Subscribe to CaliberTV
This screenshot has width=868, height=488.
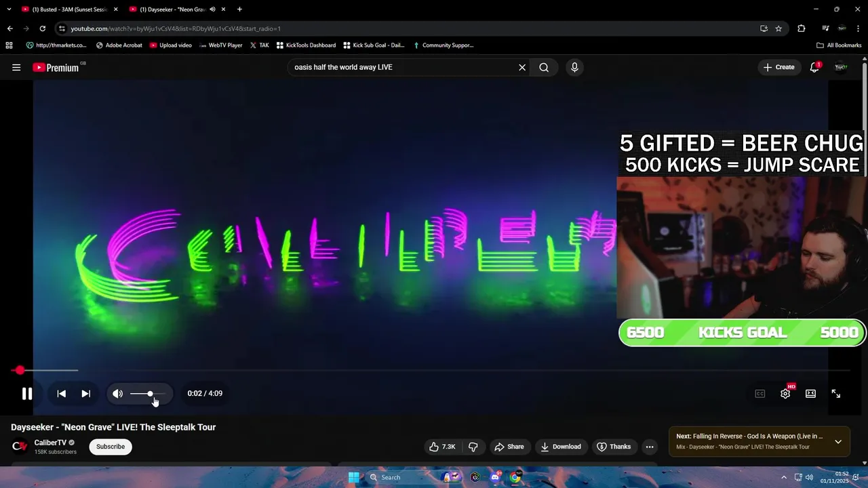coord(111,447)
